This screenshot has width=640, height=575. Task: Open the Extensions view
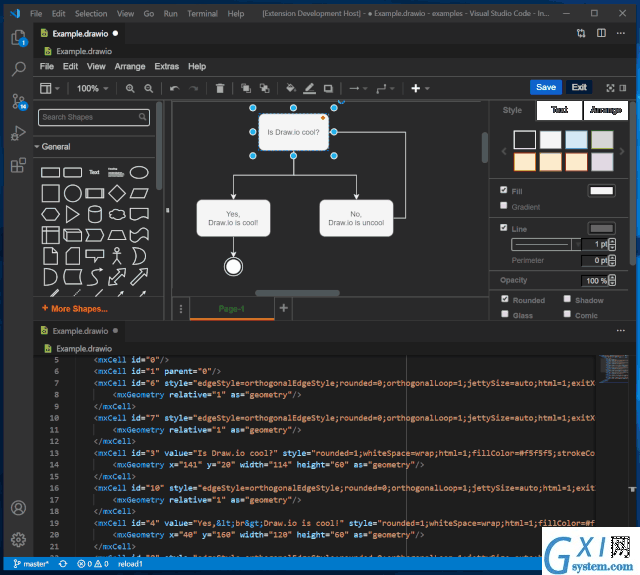[x=18, y=165]
